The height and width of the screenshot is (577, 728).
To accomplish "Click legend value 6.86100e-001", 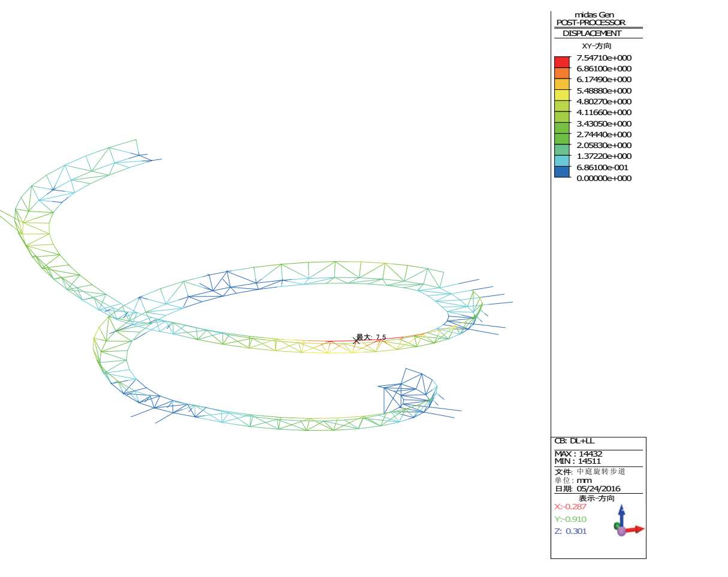I will [603, 168].
